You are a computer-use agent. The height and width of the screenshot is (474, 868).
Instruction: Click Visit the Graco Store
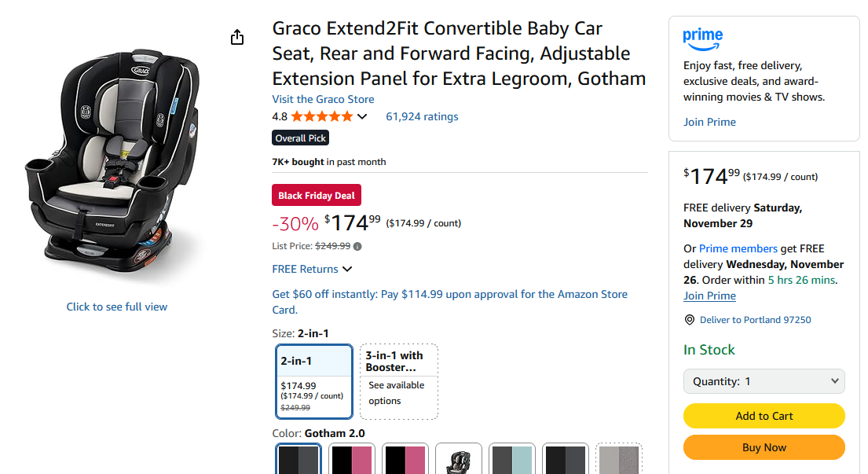click(x=323, y=99)
